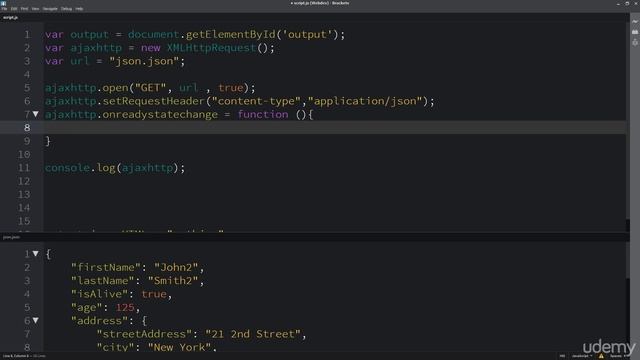
Task: Select the script.js pane header
Action: 11,18
